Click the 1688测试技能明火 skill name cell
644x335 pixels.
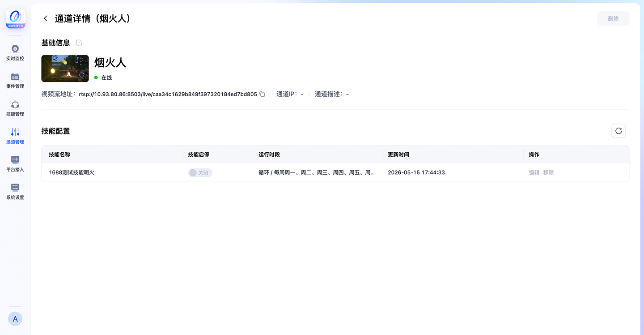[x=72, y=172]
